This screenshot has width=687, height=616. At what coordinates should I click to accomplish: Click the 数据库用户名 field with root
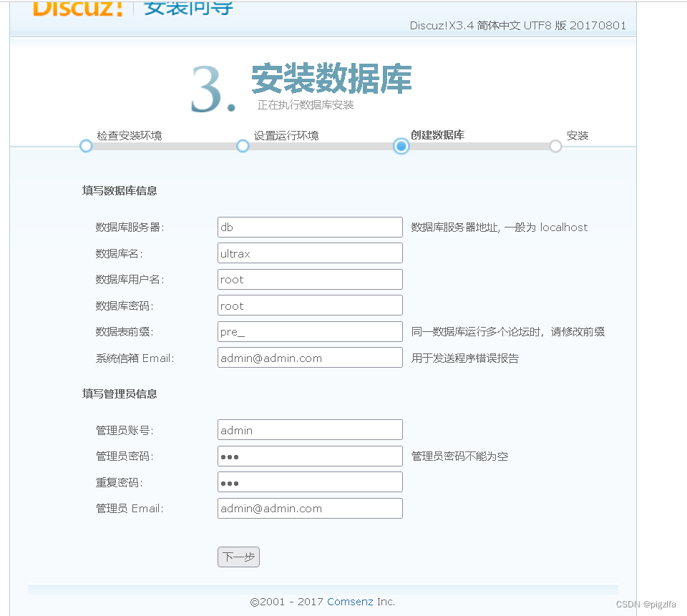point(309,279)
